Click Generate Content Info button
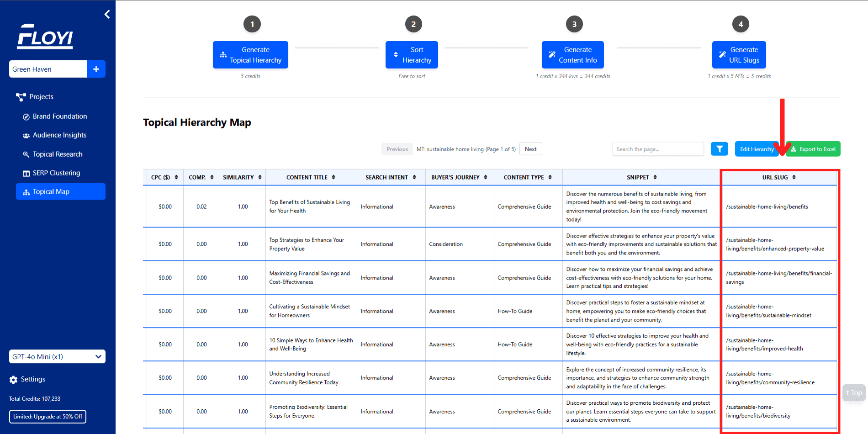Image resolution: width=868 pixels, height=434 pixels. (573, 55)
